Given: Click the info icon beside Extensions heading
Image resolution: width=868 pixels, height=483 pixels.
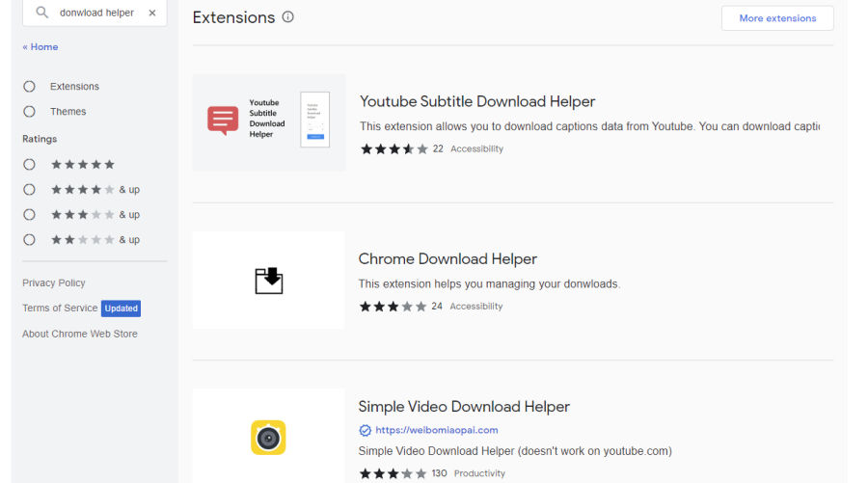Looking at the screenshot, I should (x=287, y=16).
